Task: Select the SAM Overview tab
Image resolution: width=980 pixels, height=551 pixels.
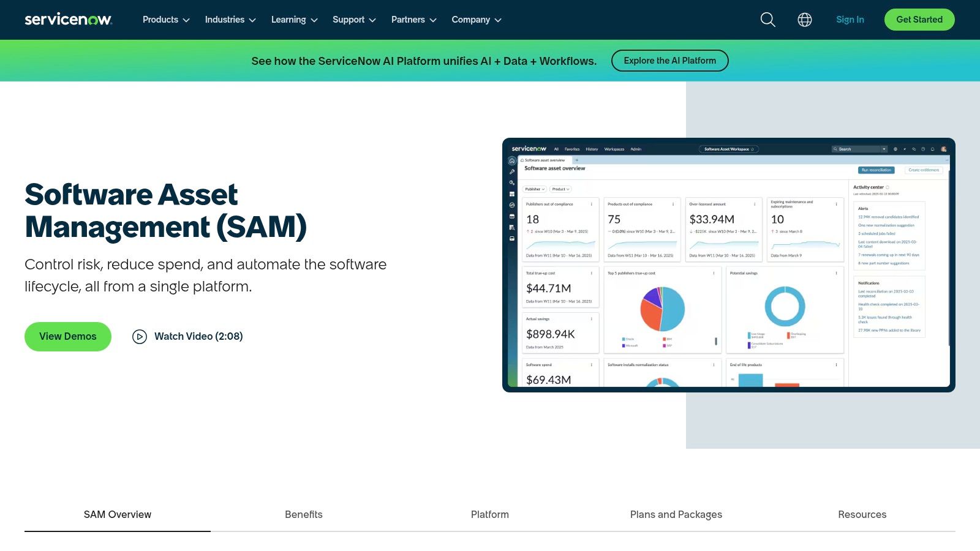Action: [x=118, y=515]
